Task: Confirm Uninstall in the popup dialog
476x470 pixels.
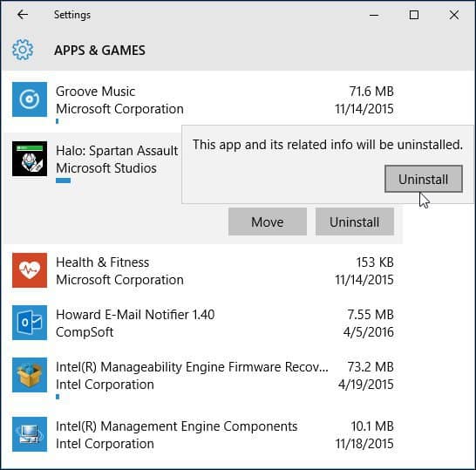Action: click(x=424, y=179)
